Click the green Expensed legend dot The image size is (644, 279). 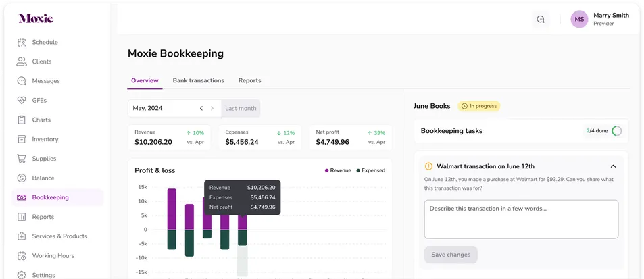(358, 170)
